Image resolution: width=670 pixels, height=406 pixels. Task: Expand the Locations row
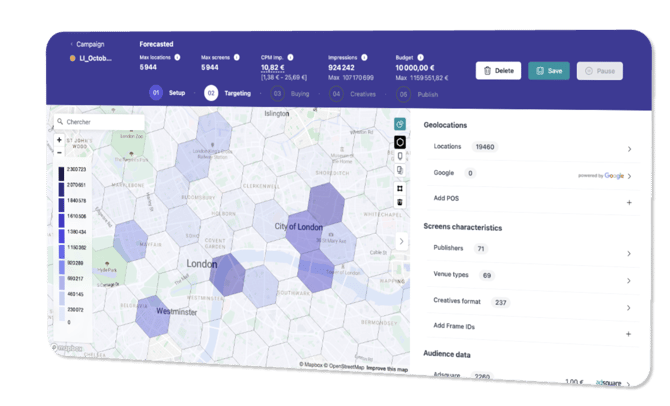pyautogui.click(x=629, y=148)
